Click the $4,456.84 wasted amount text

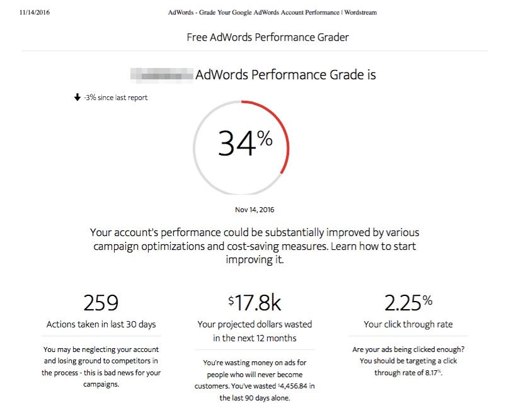pos(292,386)
